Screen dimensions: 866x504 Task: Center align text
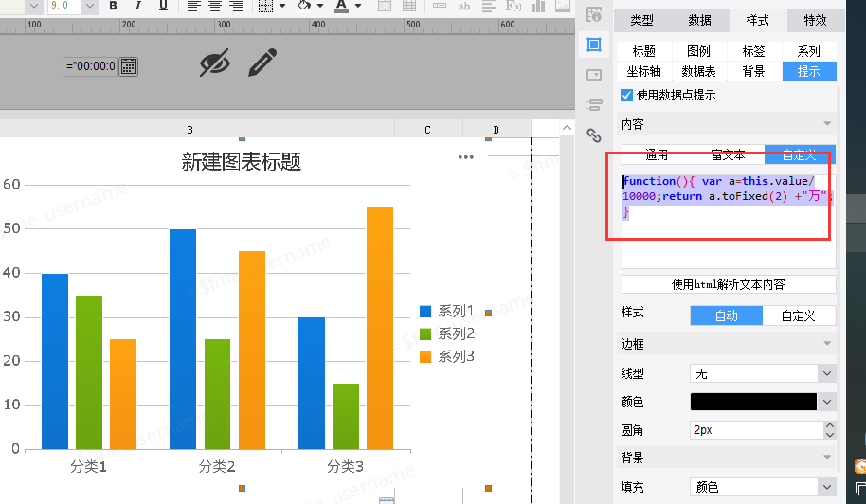point(215,6)
